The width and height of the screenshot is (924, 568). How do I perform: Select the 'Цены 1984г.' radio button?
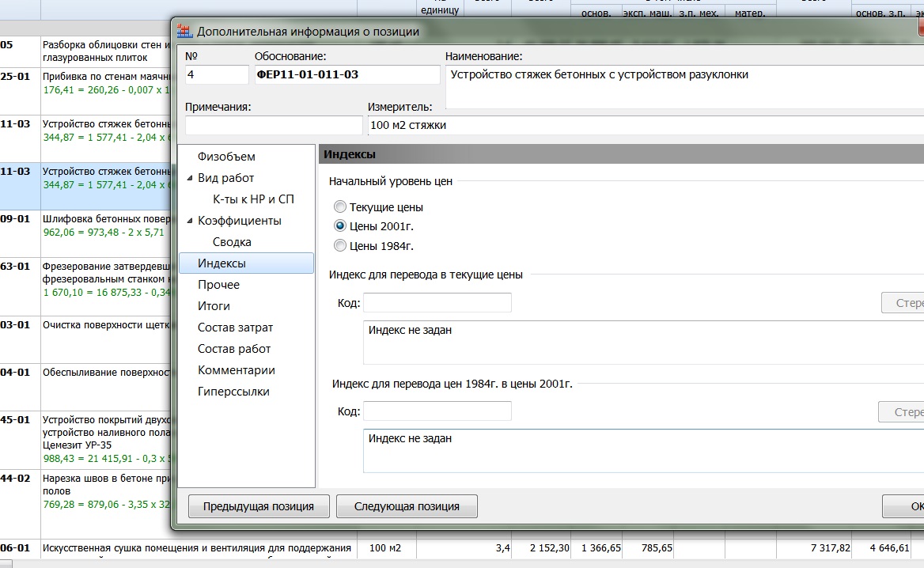tap(340, 246)
